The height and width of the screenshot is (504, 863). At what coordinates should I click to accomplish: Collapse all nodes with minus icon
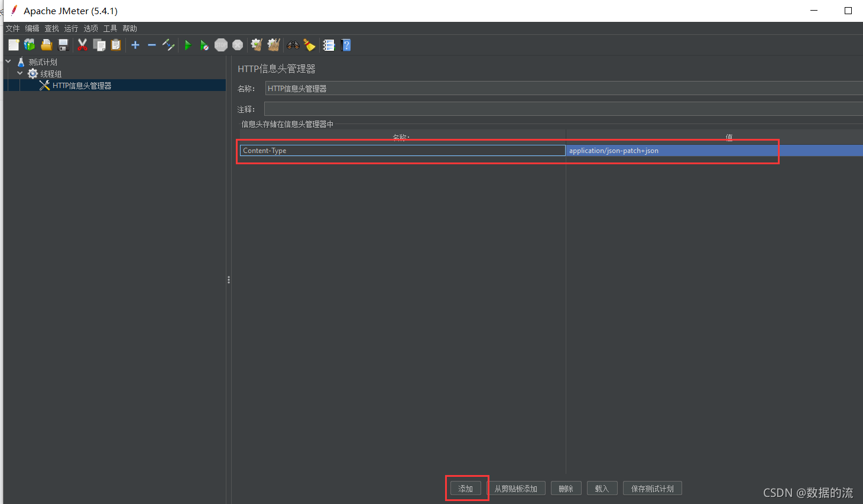tap(152, 45)
